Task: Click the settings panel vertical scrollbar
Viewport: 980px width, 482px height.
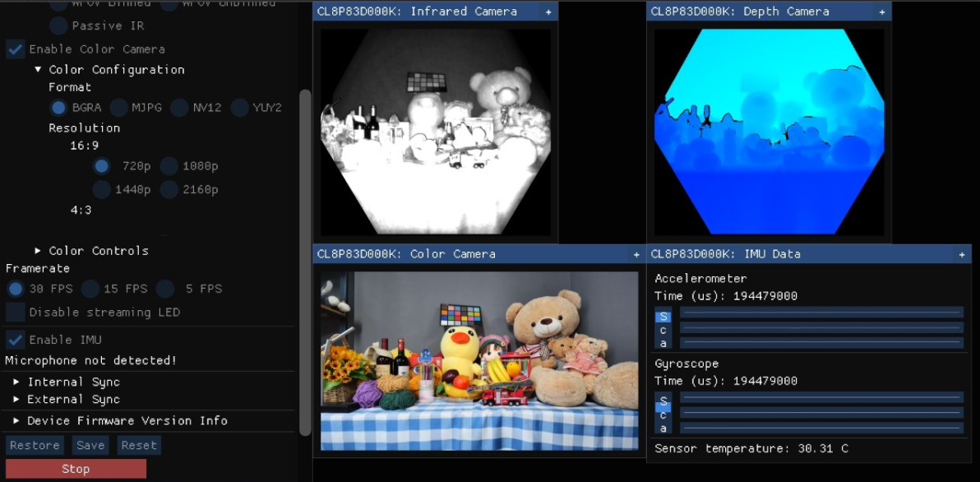Action: click(x=305, y=247)
